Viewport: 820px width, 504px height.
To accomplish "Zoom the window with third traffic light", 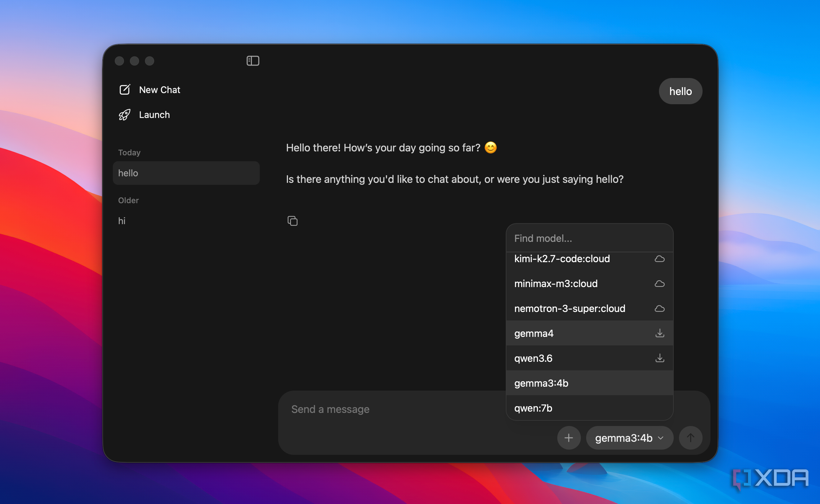I will 150,61.
